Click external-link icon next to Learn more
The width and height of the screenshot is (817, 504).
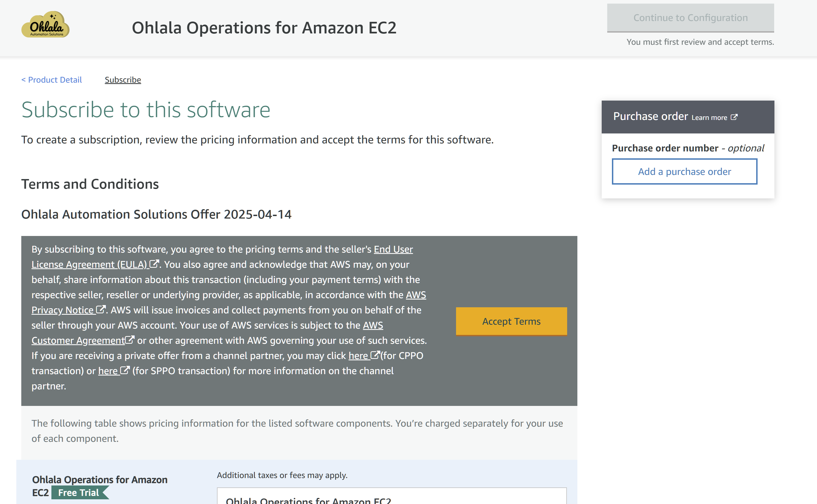tap(734, 117)
